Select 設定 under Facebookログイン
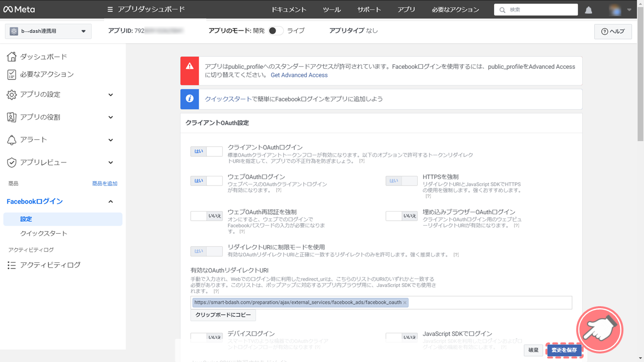644x362 pixels. tap(62, 219)
